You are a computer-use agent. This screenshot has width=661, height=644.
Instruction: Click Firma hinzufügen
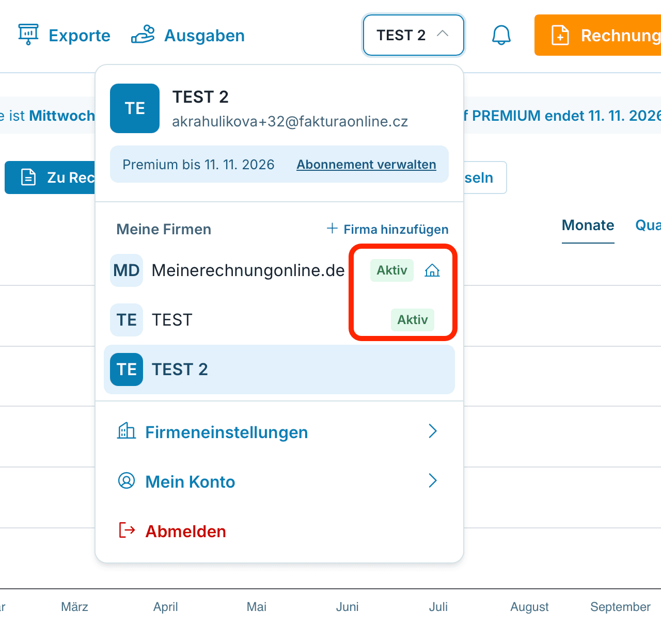pyautogui.click(x=387, y=229)
